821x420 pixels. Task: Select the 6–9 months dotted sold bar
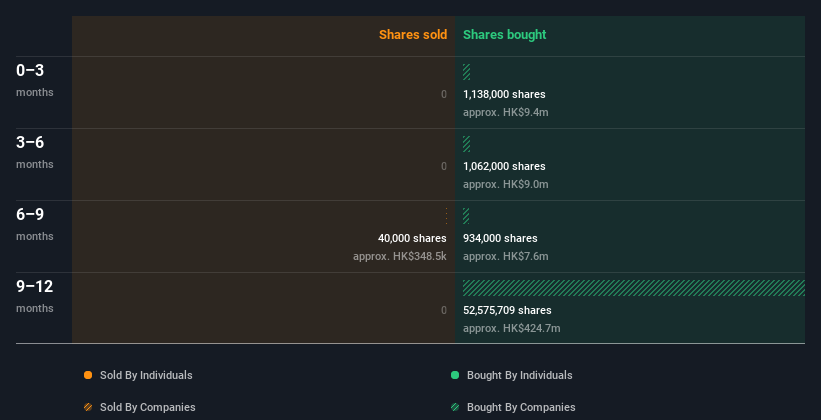(446, 216)
